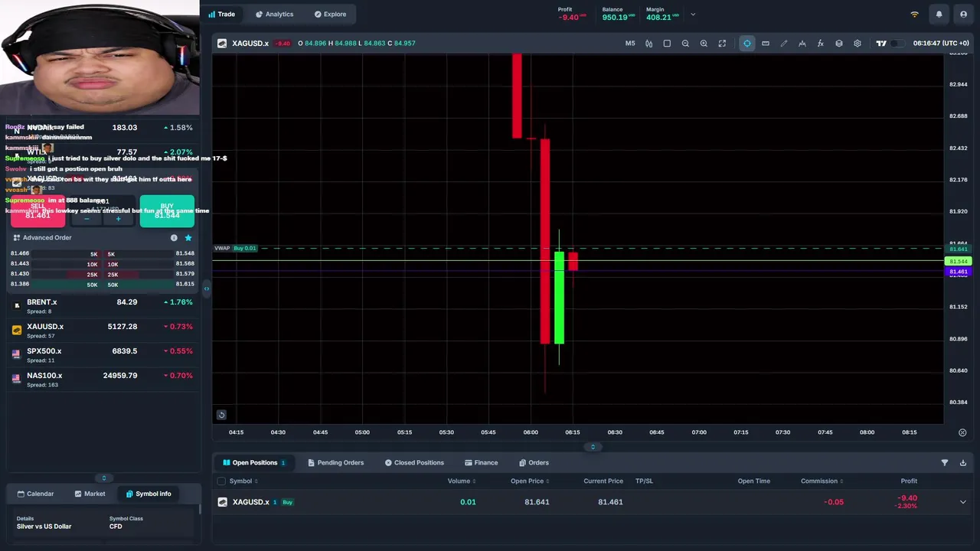Check the select-all positions checkbox
Viewport: 980px width, 551px height.
(x=221, y=481)
